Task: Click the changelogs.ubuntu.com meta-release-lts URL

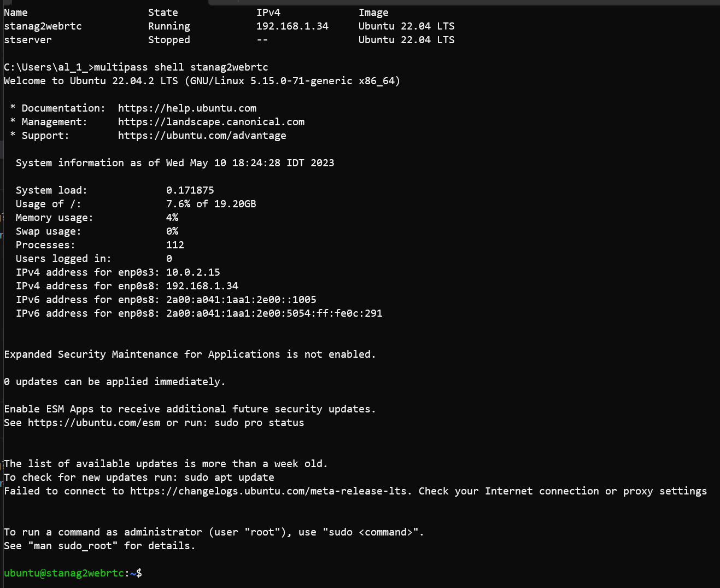Action: pyautogui.click(x=268, y=491)
